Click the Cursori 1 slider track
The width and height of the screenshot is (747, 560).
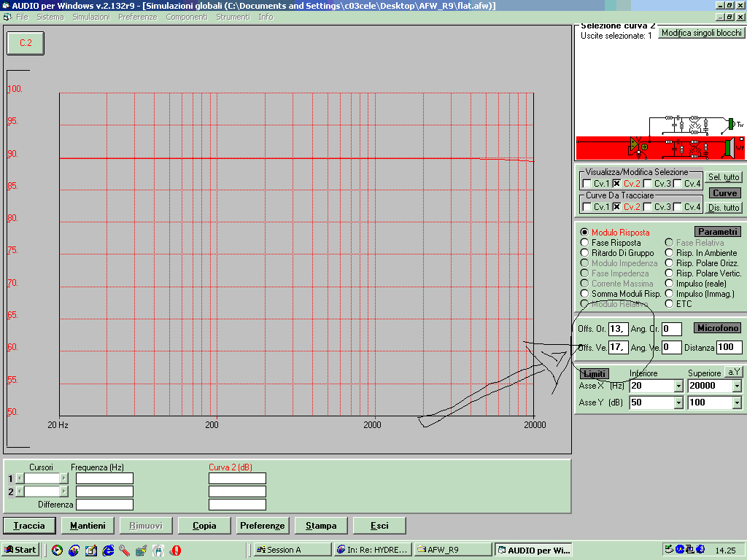(42, 478)
